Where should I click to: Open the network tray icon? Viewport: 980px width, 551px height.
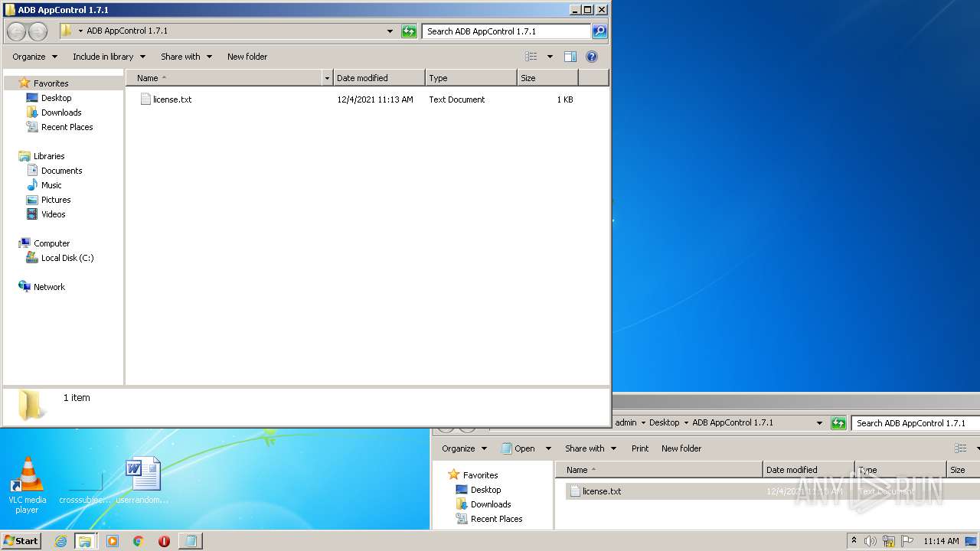coord(889,541)
